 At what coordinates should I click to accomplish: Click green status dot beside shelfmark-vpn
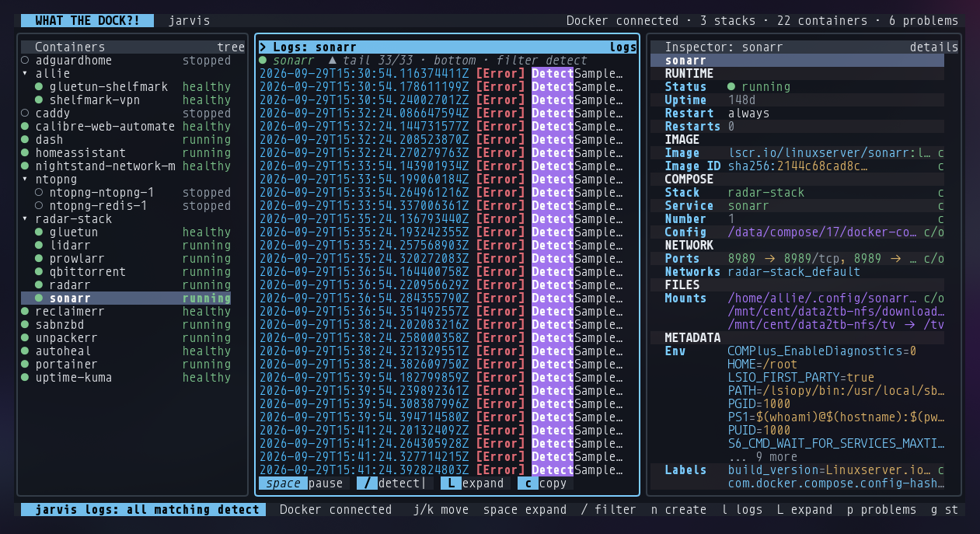click(x=39, y=100)
